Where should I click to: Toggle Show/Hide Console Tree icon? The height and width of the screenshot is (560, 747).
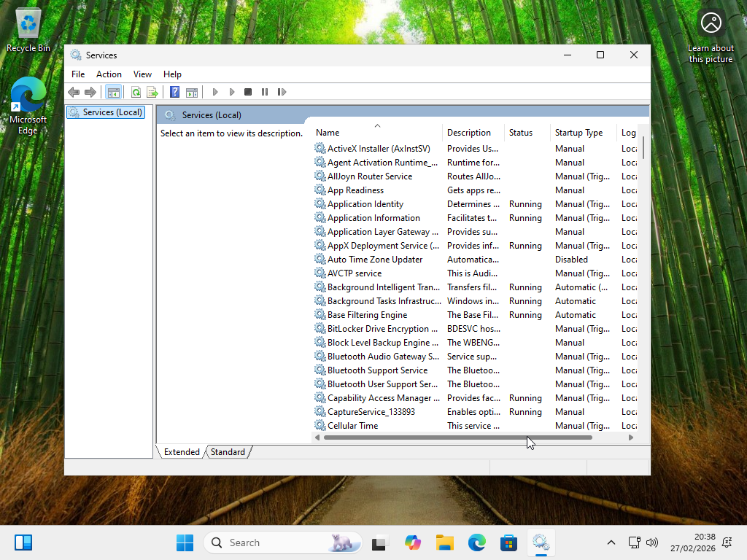(x=113, y=92)
